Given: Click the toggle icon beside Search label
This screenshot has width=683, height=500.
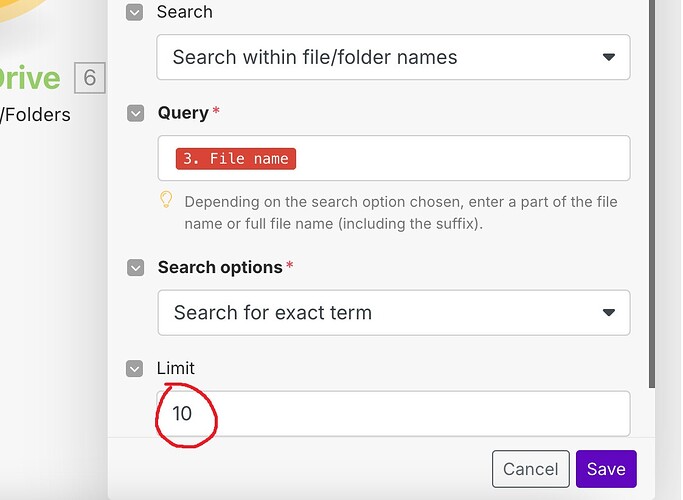Looking at the screenshot, I should point(135,13).
